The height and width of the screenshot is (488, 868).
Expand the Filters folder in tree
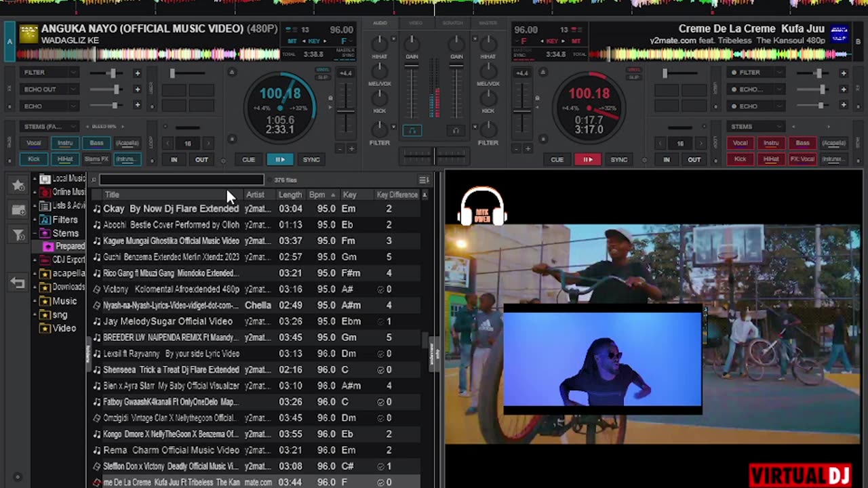pos(36,220)
